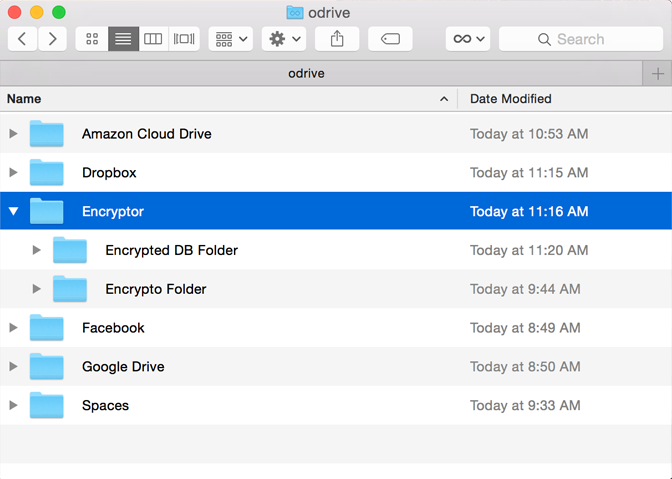672x479 pixels.
Task: Go forward with the right arrow
Action: (x=52, y=39)
